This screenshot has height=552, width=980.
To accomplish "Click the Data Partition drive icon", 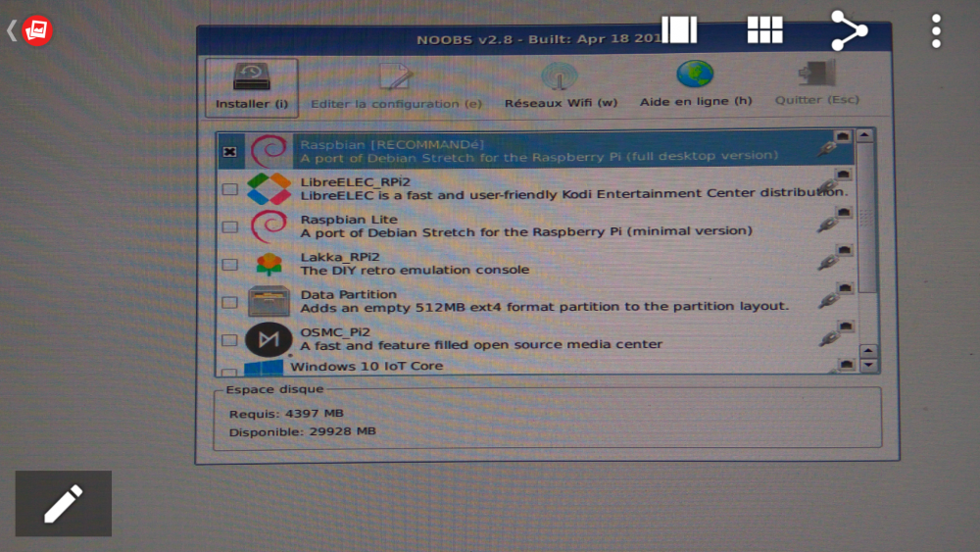I will point(269,301).
